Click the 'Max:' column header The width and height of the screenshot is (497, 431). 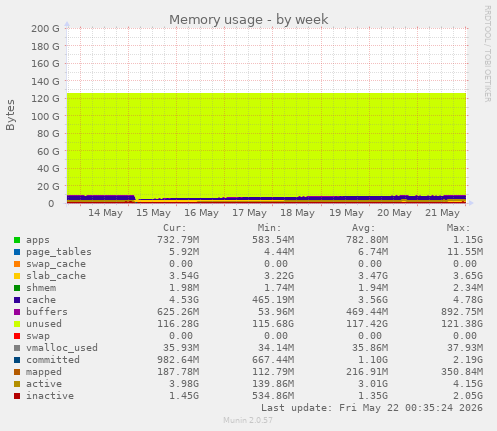click(x=458, y=228)
